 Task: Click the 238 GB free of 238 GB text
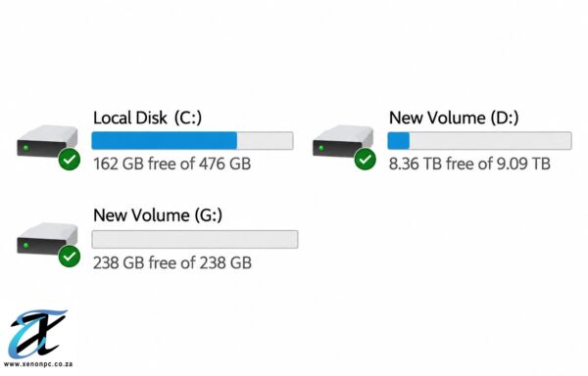pyautogui.click(x=172, y=262)
